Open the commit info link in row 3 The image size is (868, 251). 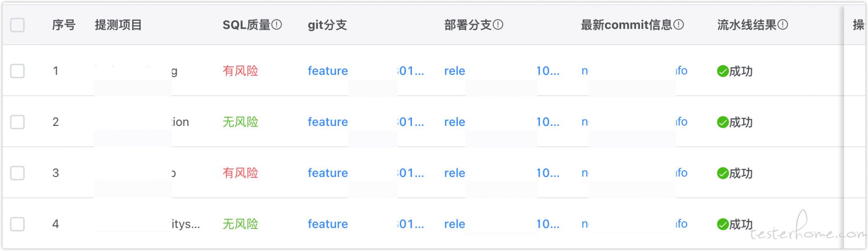tap(634, 173)
